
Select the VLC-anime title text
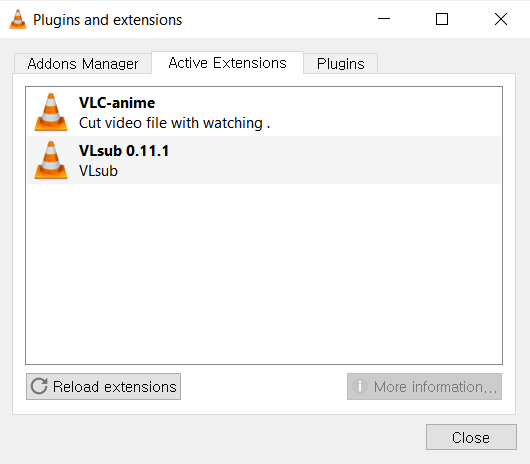117,103
